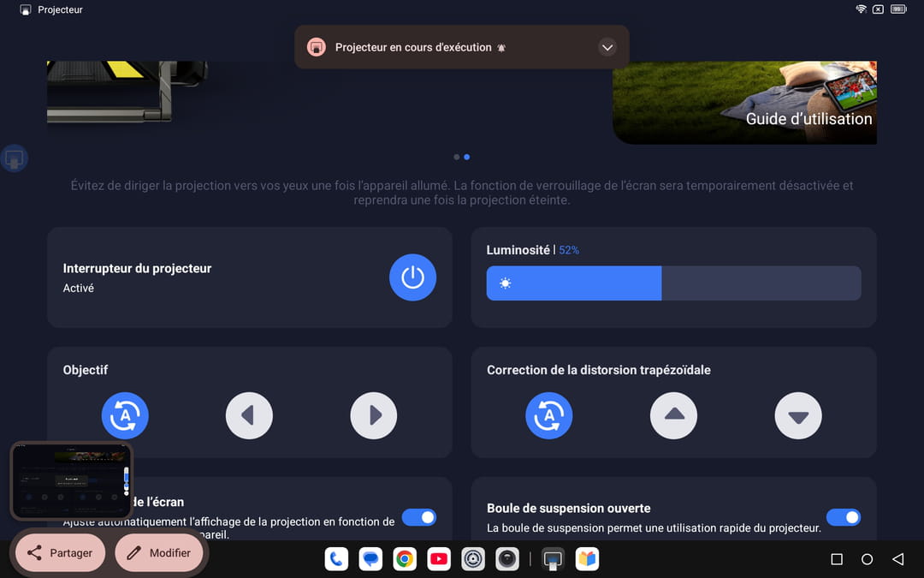Open the screenshot preview thumbnail

click(x=71, y=481)
